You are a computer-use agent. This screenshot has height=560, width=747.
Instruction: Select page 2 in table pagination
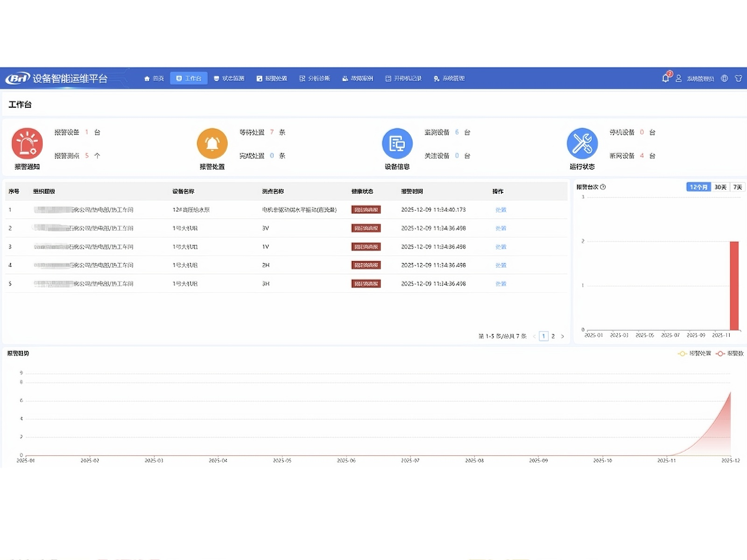click(553, 336)
